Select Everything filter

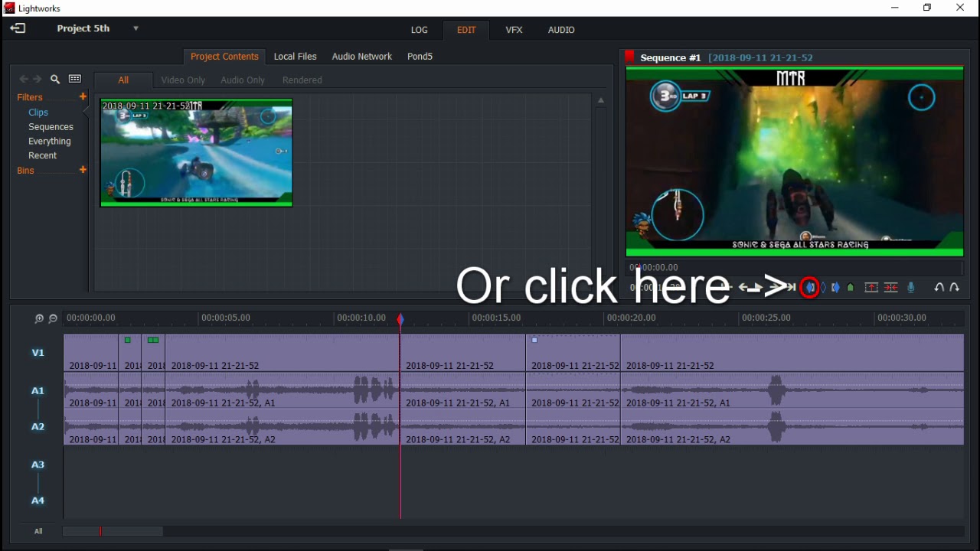(50, 142)
